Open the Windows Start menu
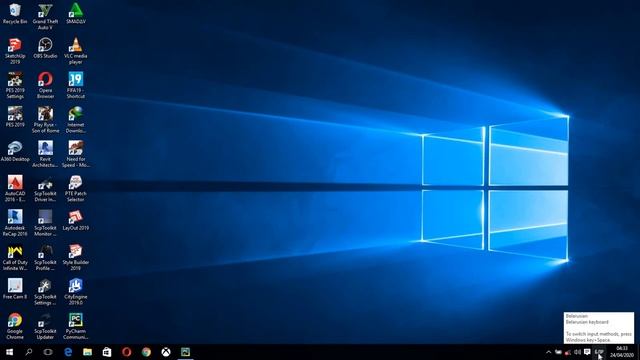Image resolution: width=640 pixels, height=360 pixels. 9,352
